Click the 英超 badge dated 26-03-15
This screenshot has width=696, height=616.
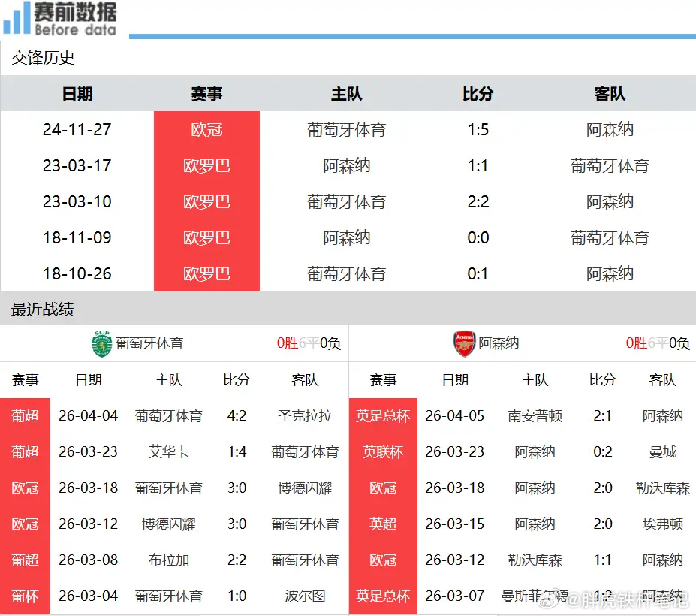point(383,524)
